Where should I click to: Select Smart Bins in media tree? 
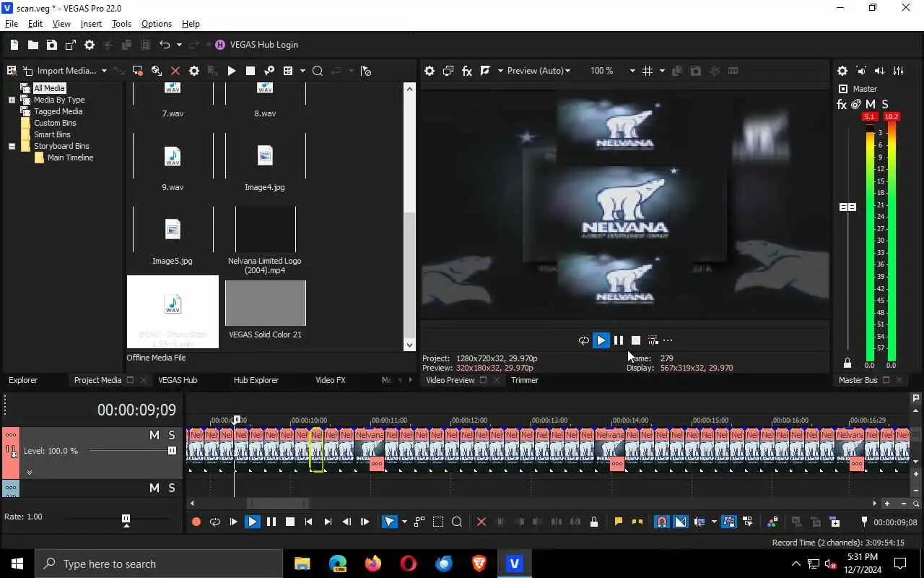[x=52, y=134]
